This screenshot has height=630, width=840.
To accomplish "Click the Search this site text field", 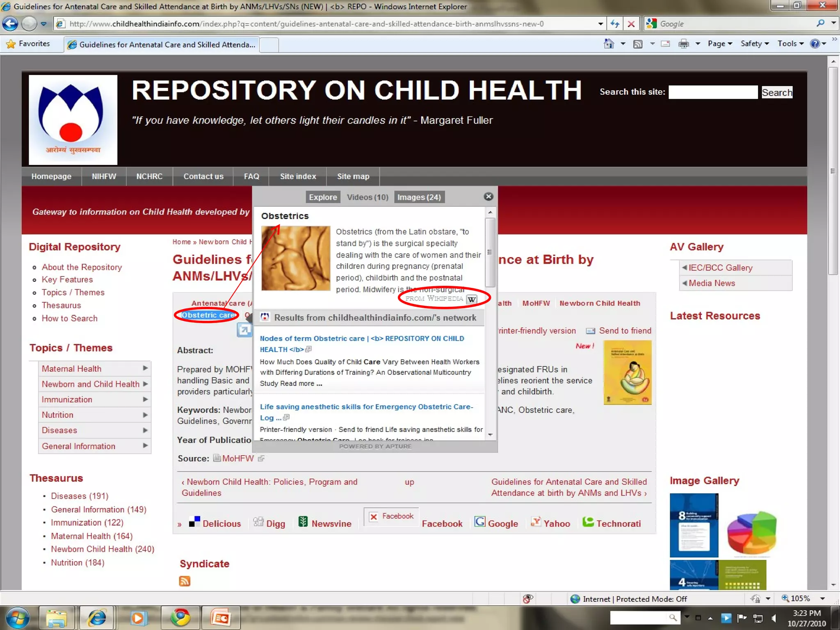I will pyautogui.click(x=713, y=92).
